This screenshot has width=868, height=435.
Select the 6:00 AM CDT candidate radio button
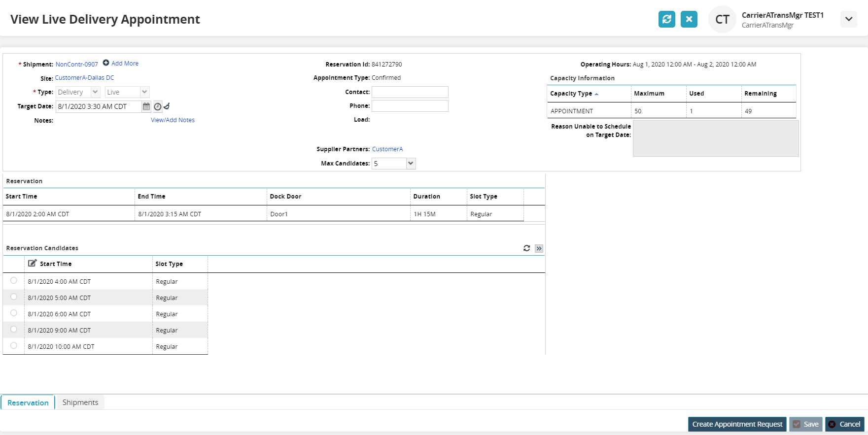14,313
